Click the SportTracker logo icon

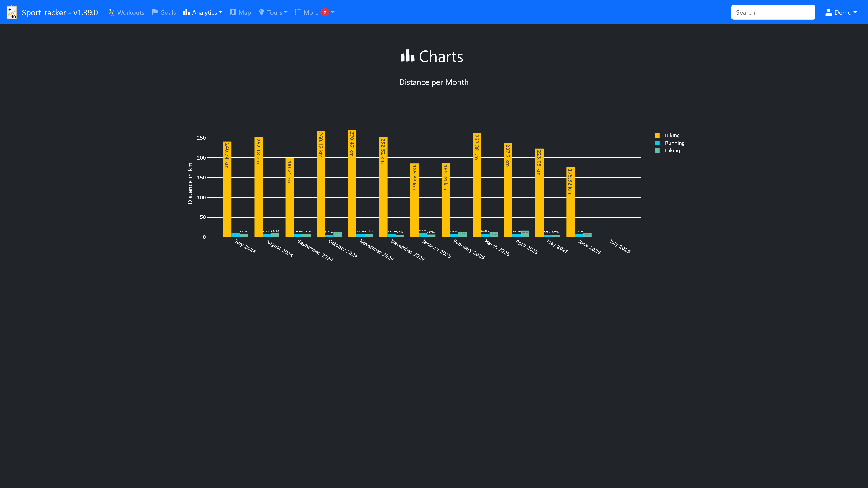[12, 12]
